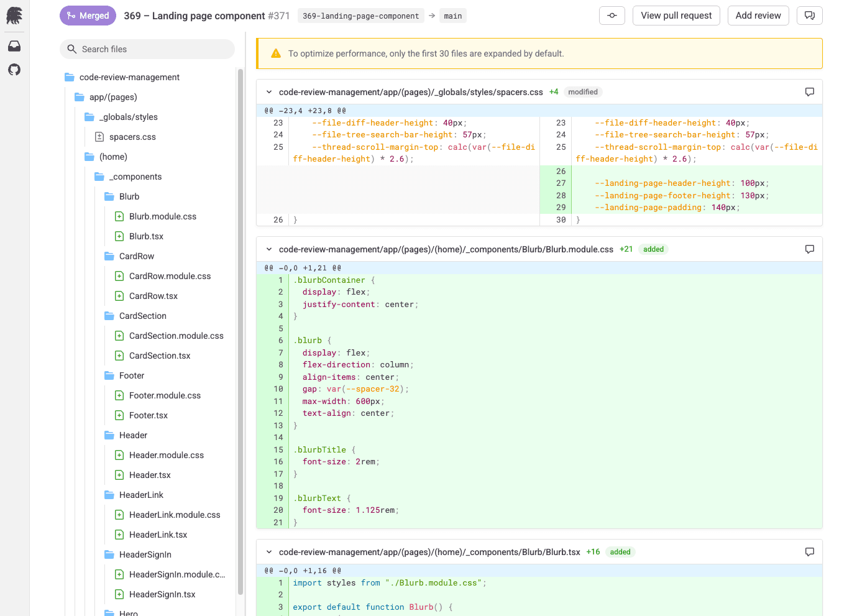Click comment icon on spacers.css file header

click(x=810, y=92)
